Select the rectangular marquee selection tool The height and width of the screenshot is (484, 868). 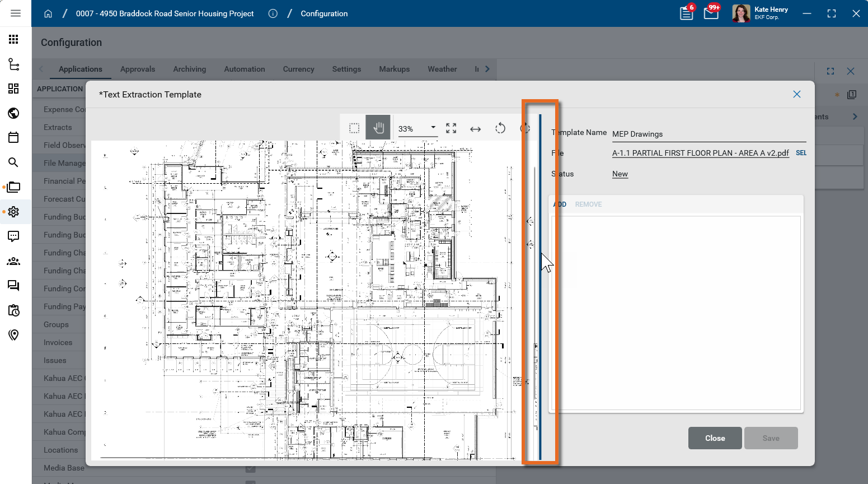pos(354,128)
